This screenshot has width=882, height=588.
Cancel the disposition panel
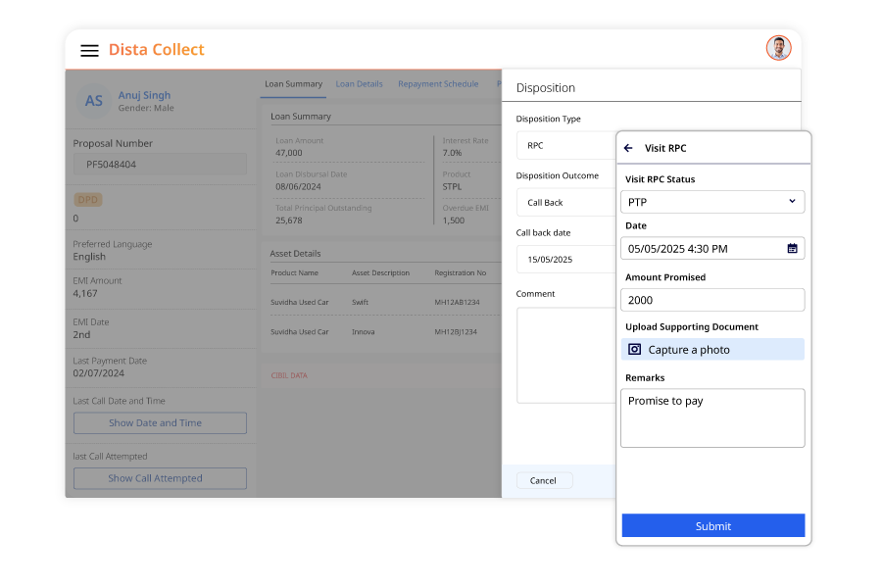click(x=543, y=480)
